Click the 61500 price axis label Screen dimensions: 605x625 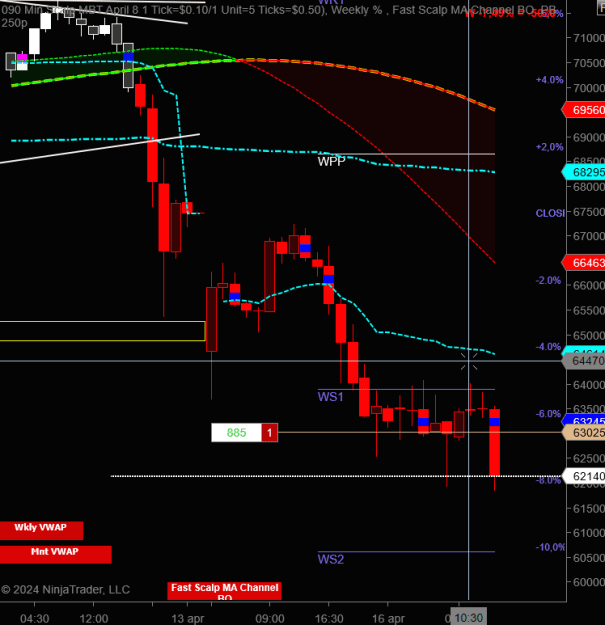coord(589,509)
